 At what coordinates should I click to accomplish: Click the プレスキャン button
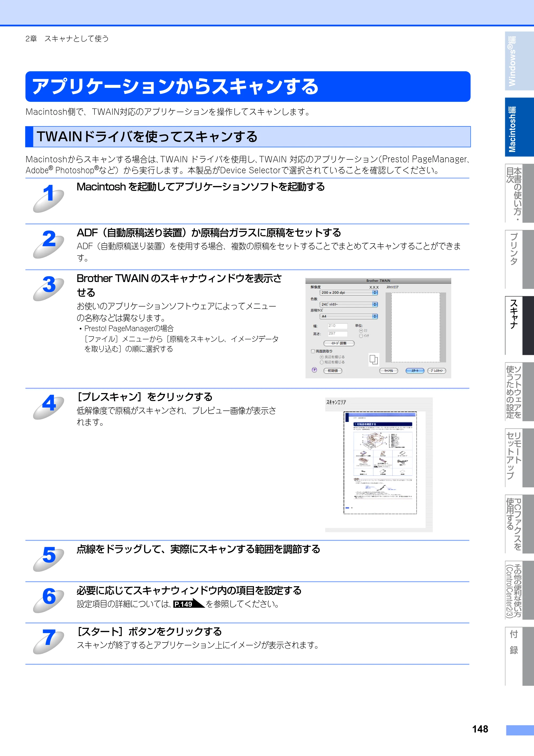437,371
